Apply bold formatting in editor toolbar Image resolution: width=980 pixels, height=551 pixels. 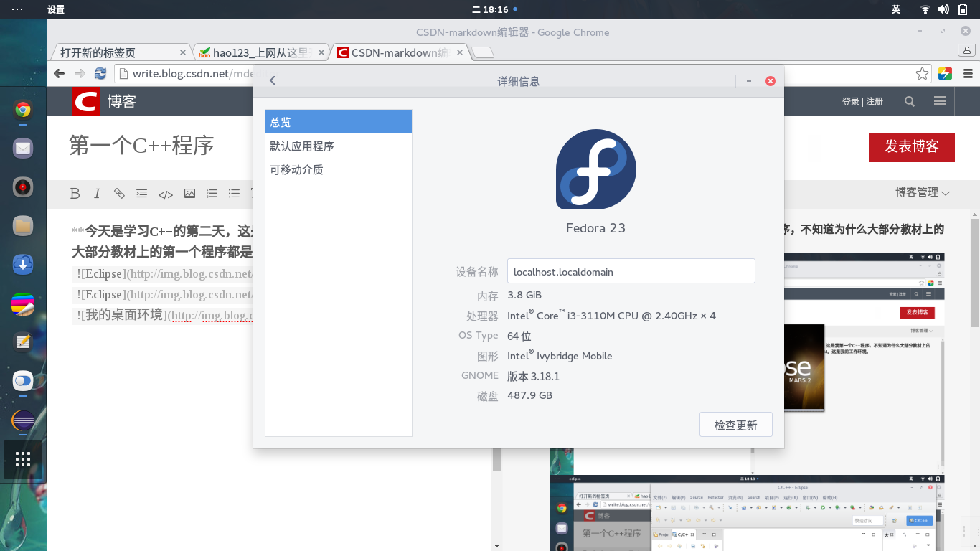pyautogui.click(x=75, y=194)
